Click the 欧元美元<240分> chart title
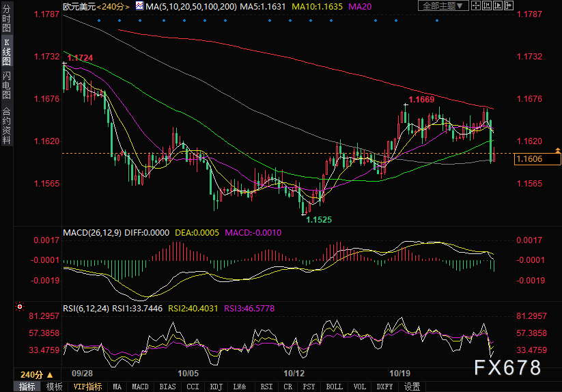The width and height of the screenshot is (562, 392). [x=96, y=6]
